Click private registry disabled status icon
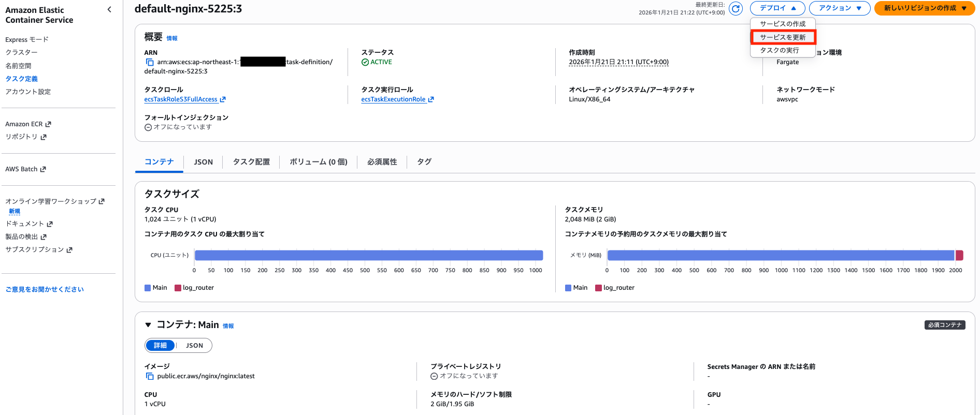Viewport: 980px width, 415px height. pos(434,376)
